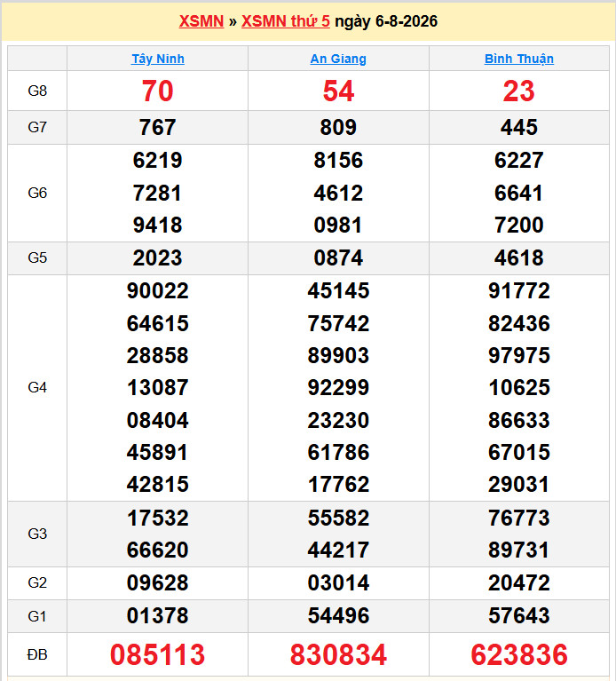The width and height of the screenshot is (616, 681).
Task: Highlight Bình Thuận G4 number 67015
Action: click(x=519, y=452)
